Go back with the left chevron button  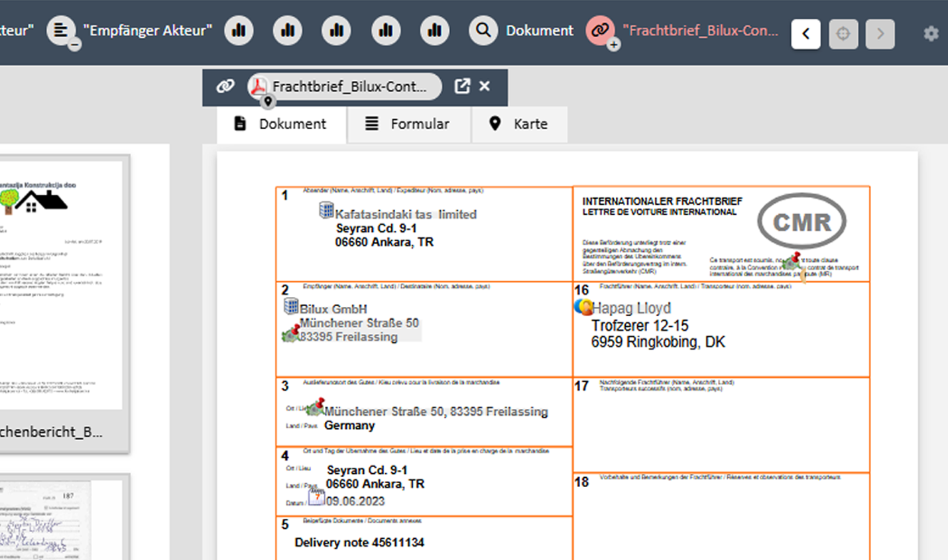(806, 34)
